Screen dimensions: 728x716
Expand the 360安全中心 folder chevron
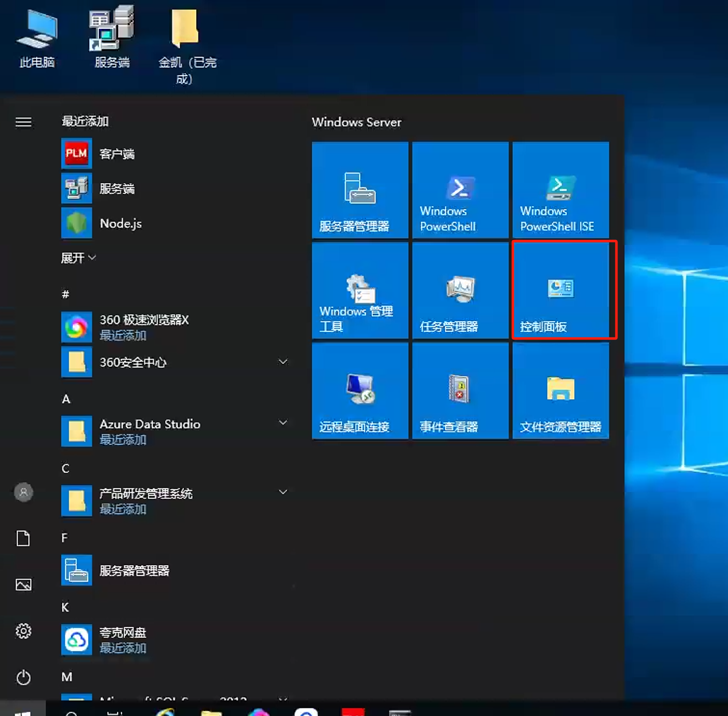click(x=283, y=361)
